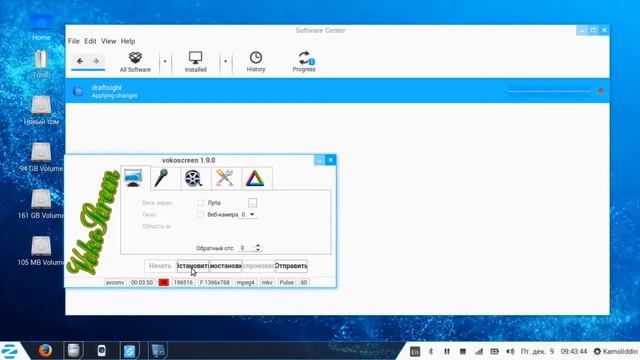Click the Остановить stop recording button

[193, 266]
